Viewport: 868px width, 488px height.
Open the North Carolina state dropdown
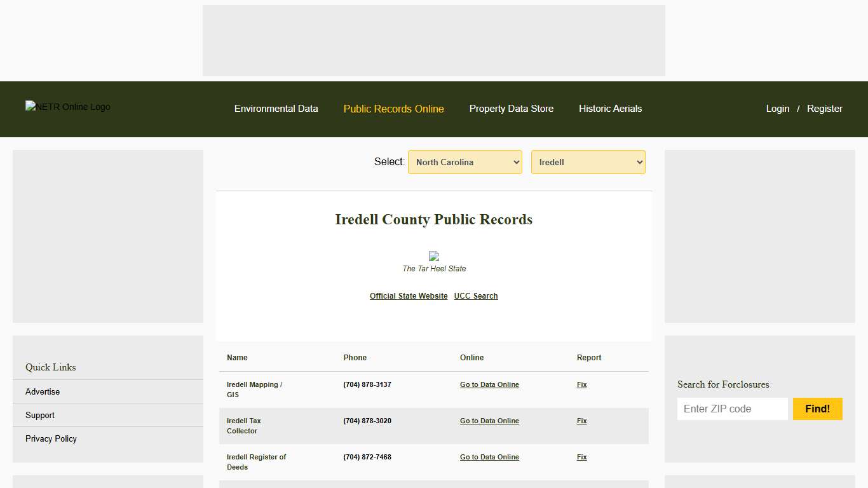pos(465,162)
